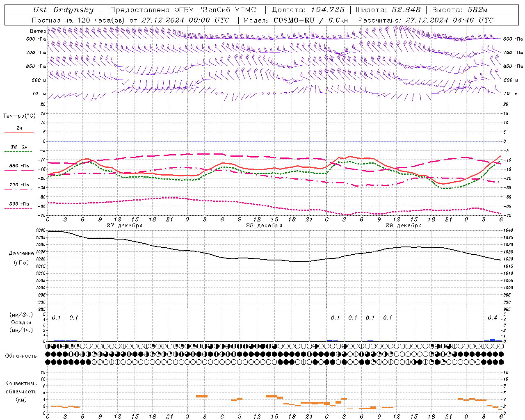Screen dimensions: 525x420
Task: Click the 28 декабря date label
Action: [264, 226]
